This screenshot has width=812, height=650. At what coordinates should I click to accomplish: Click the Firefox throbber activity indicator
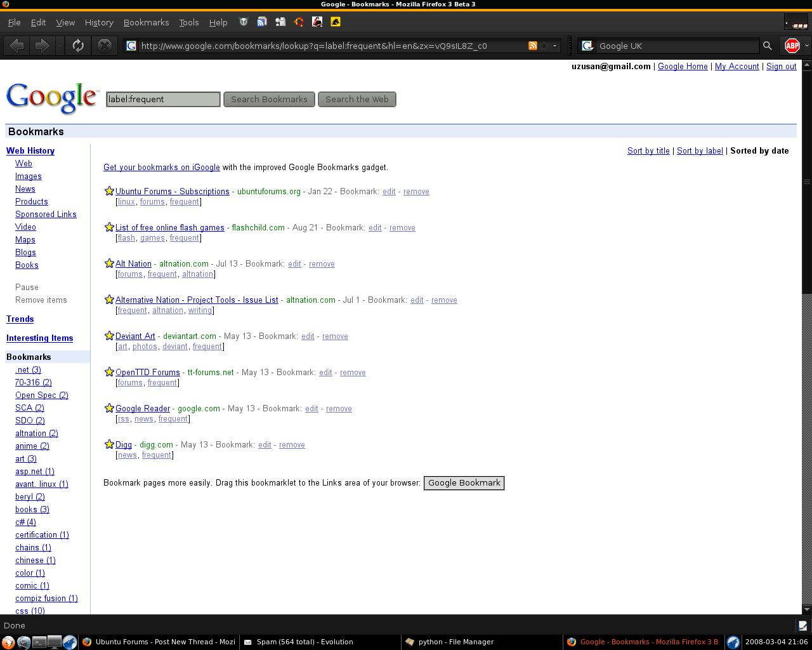pos(796,22)
